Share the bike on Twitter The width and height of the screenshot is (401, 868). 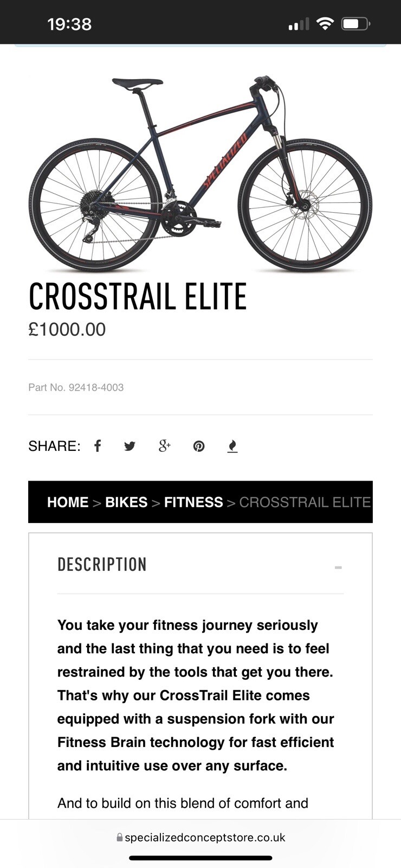tap(130, 445)
